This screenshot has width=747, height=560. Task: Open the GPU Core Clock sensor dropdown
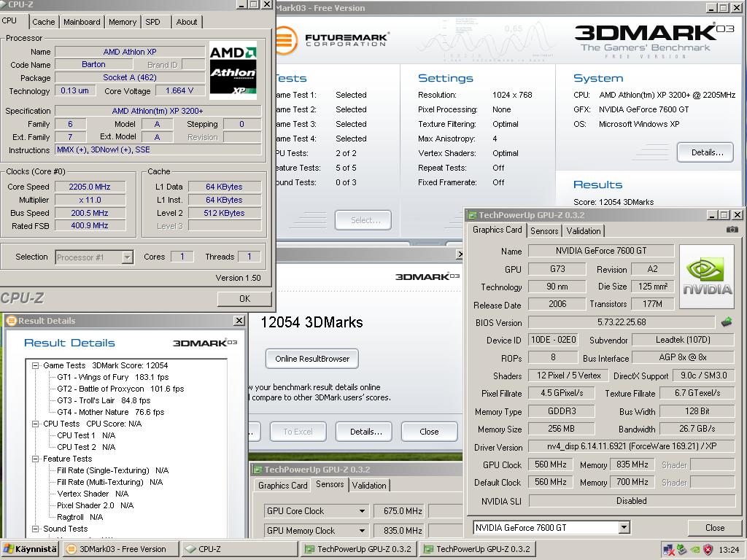coord(362,511)
